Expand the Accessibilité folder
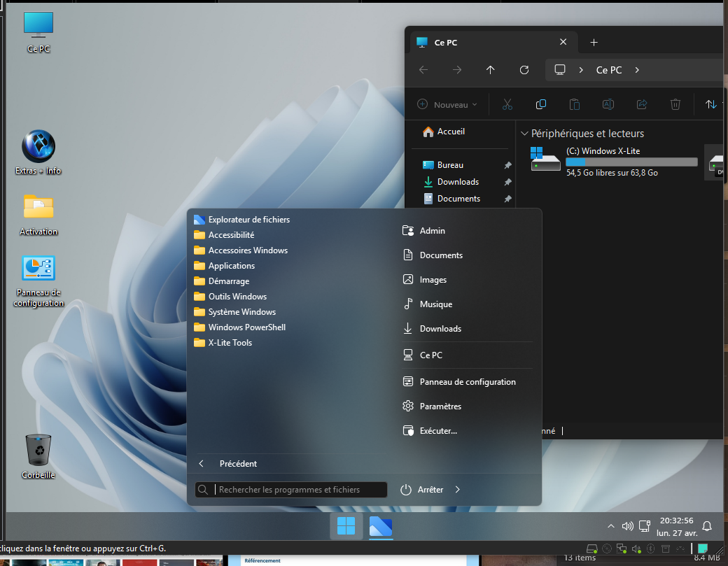 (224, 235)
